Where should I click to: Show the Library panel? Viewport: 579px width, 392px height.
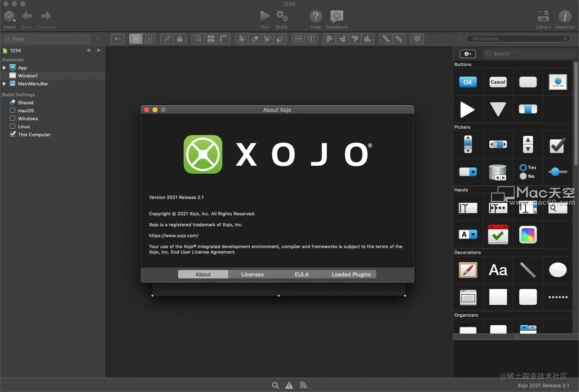pyautogui.click(x=543, y=16)
